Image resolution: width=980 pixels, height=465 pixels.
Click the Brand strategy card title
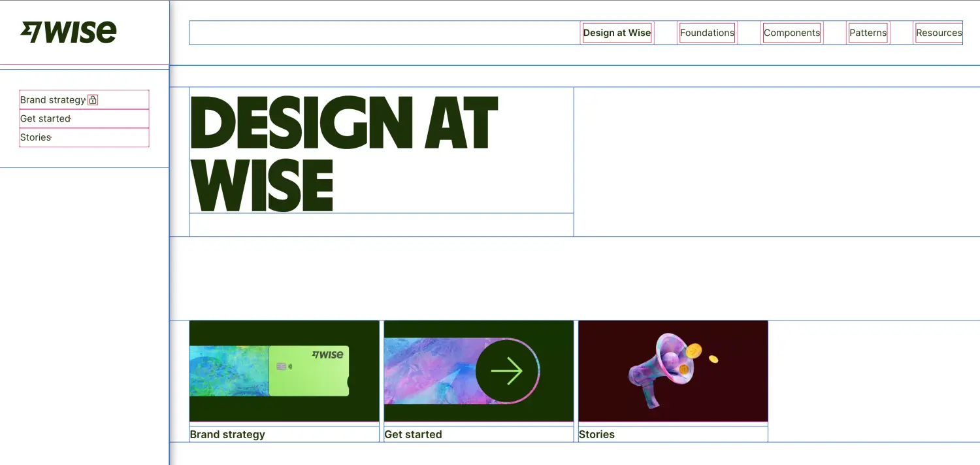click(x=227, y=434)
